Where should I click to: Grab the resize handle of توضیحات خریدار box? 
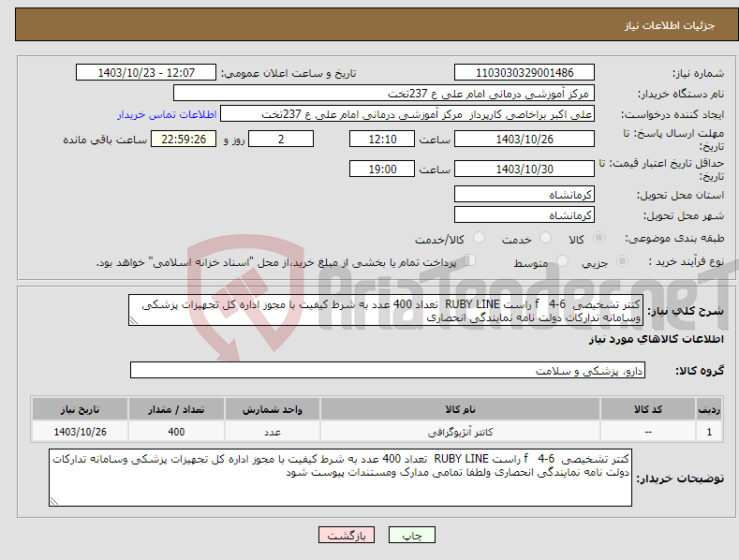click(54, 501)
